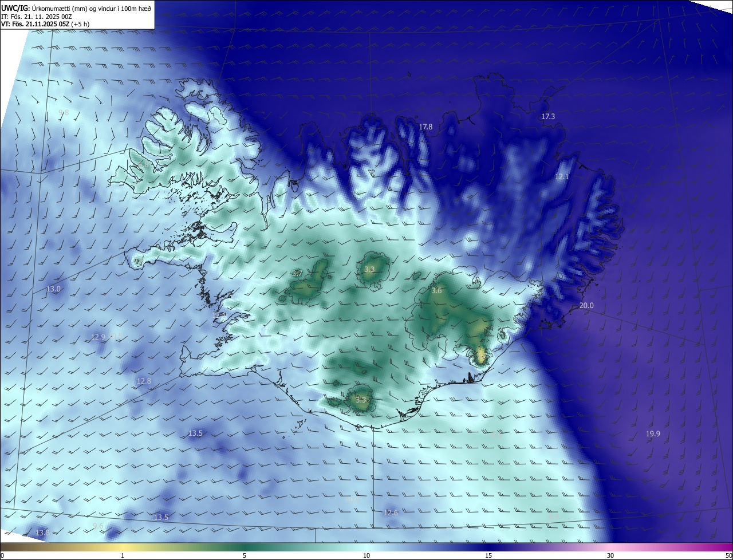Viewport: 733px width, 560px height.
Task: Click the 3.6 value label over Vatnajökull
Action: tap(436, 291)
